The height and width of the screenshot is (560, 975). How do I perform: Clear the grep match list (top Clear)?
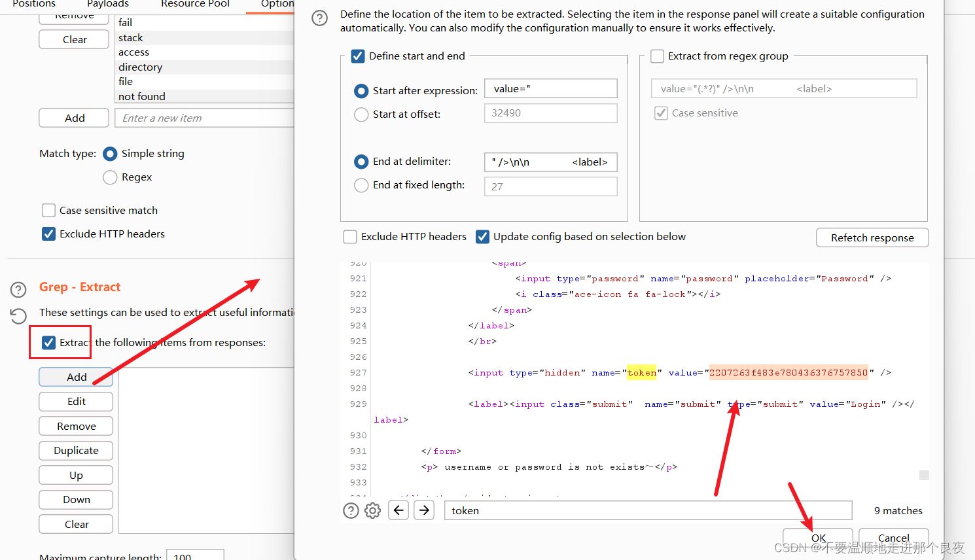click(x=74, y=39)
